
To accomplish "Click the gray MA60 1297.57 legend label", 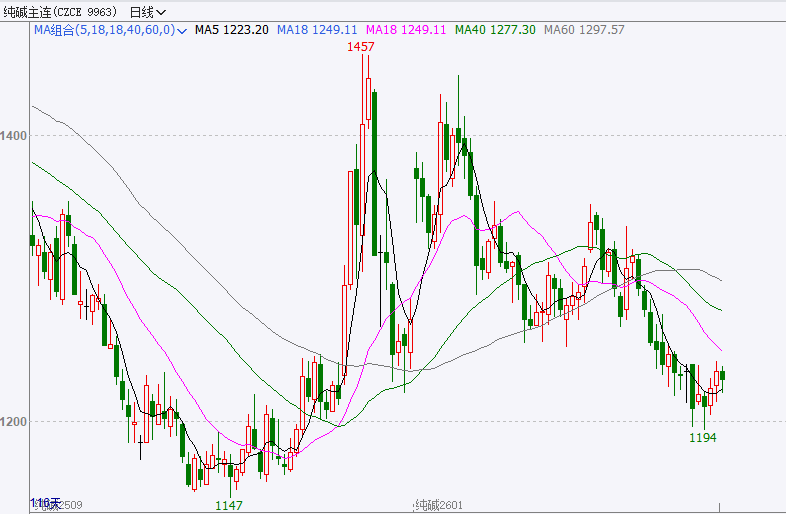I will click(584, 30).
